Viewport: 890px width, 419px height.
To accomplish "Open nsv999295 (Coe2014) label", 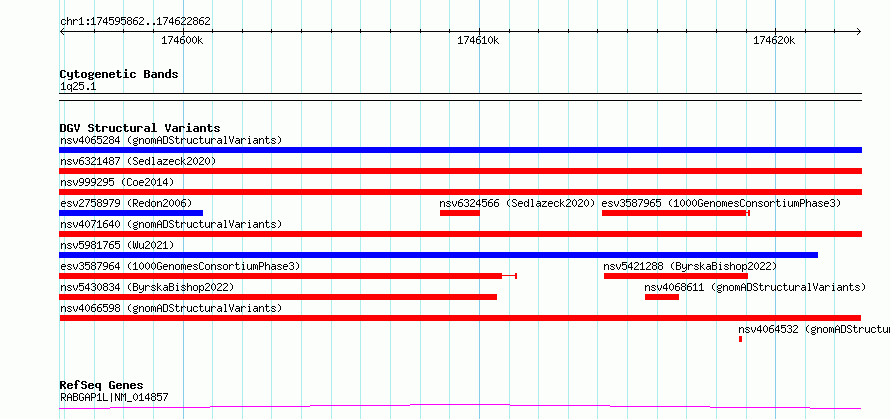I will click(117, 182).
